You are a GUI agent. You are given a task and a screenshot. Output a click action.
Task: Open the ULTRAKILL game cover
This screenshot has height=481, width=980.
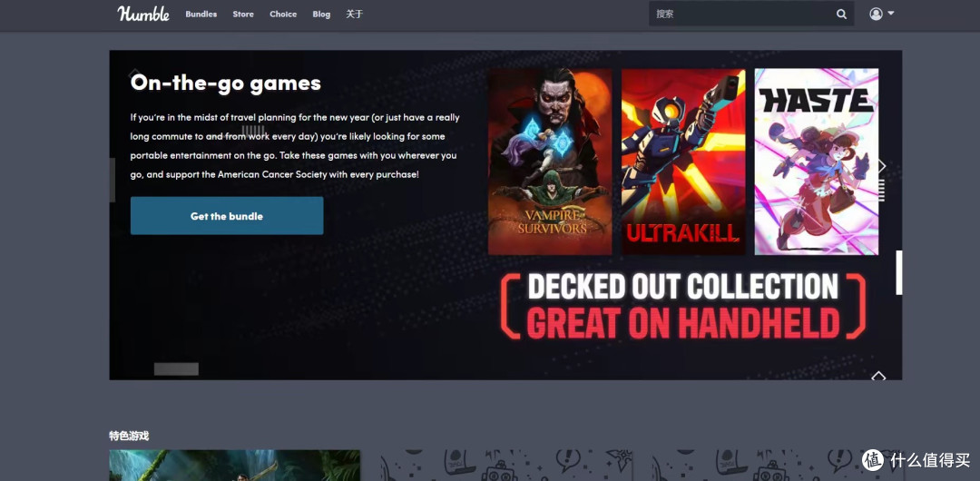click(683, 162)
